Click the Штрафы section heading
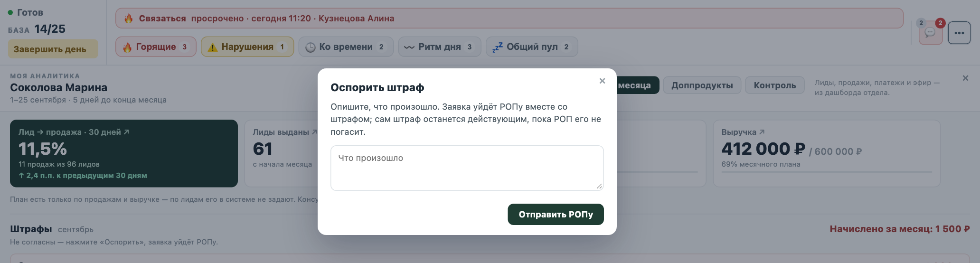Screen dimensions: 980x263 click(x=31, y=229)
